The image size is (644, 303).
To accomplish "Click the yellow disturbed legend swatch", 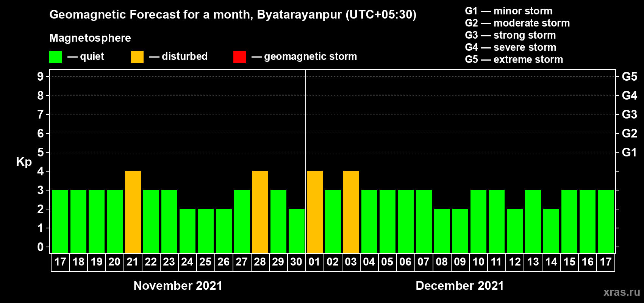I will [x=137, y=57].
